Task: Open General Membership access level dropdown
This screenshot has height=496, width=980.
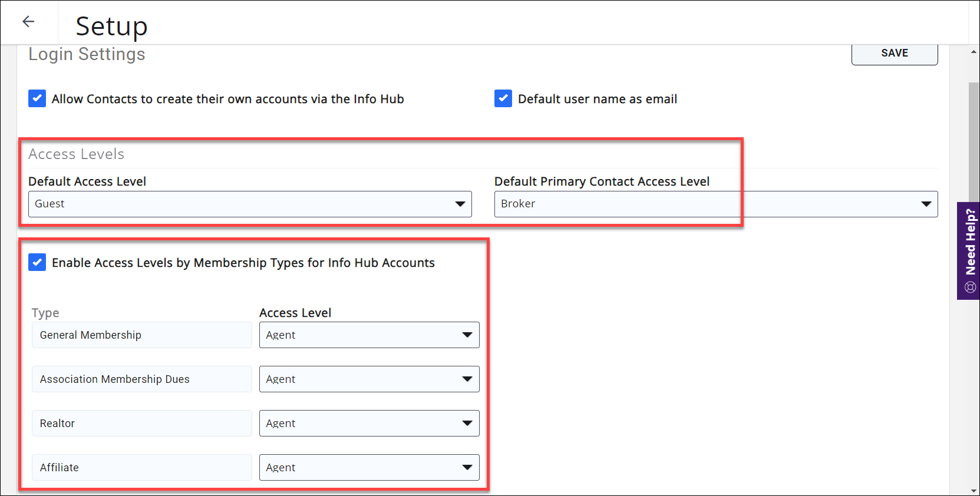Action: tap(369, 335)
